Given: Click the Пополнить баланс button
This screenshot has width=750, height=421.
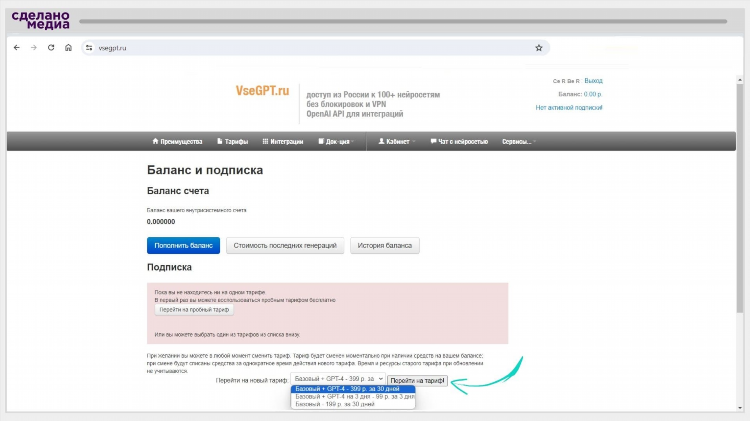Looking at the screenshot, I should coord(183,245).
